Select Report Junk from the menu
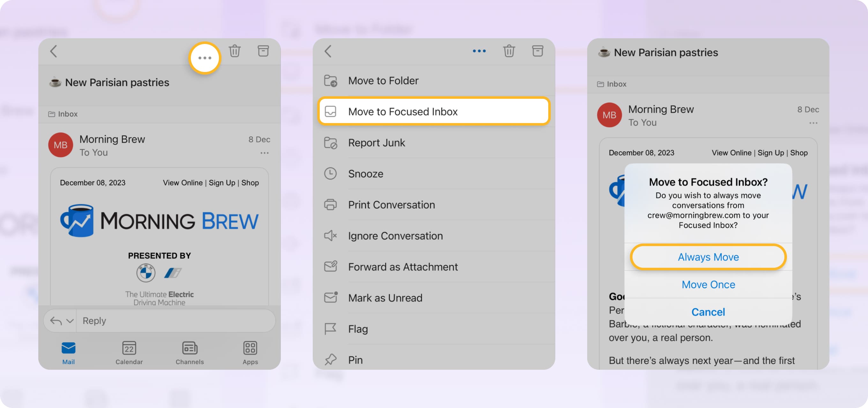This screenshot has width=868, height=408. click(376, 143)
